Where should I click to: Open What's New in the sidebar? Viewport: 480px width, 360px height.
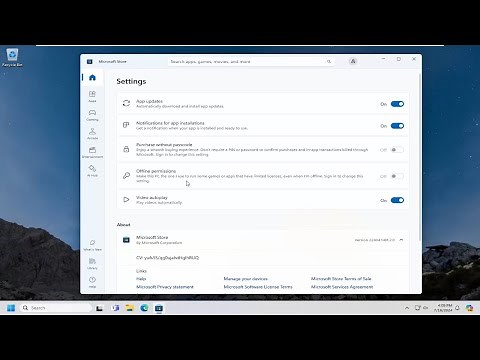pos(92,245)
